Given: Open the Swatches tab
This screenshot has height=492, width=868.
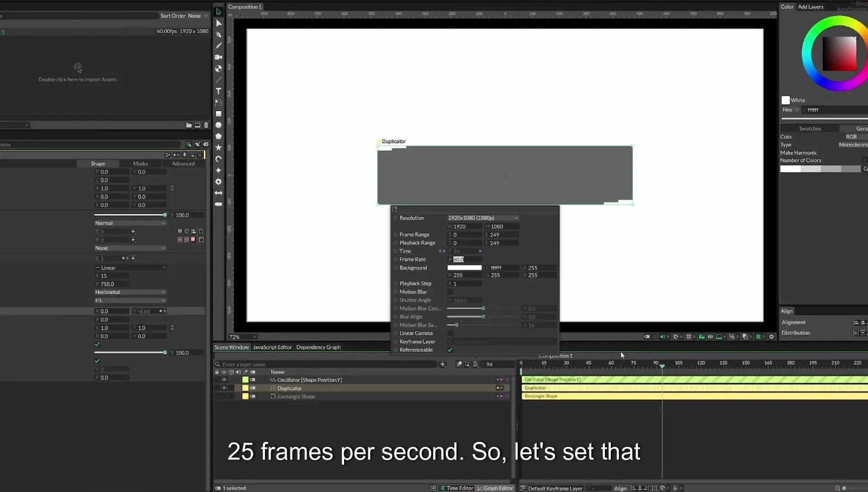Looking at the screenshot, I should pos(810,129).
